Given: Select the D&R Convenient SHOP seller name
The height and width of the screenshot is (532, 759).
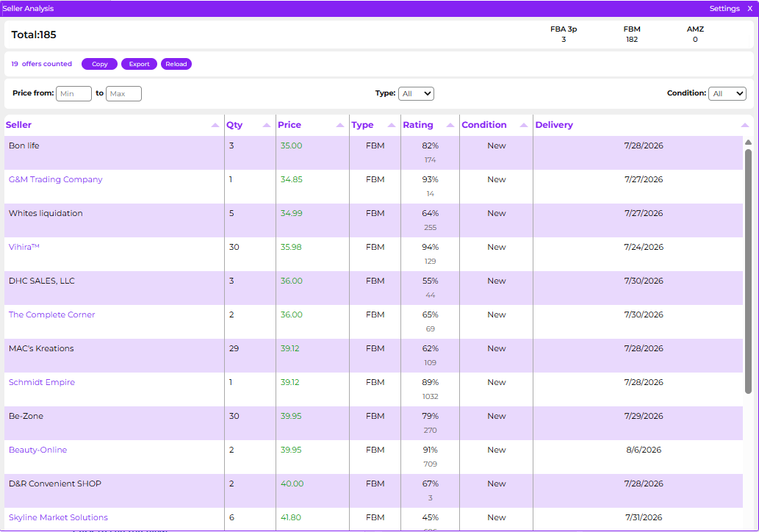Looking at the screenshot, I should coord(54,484).
